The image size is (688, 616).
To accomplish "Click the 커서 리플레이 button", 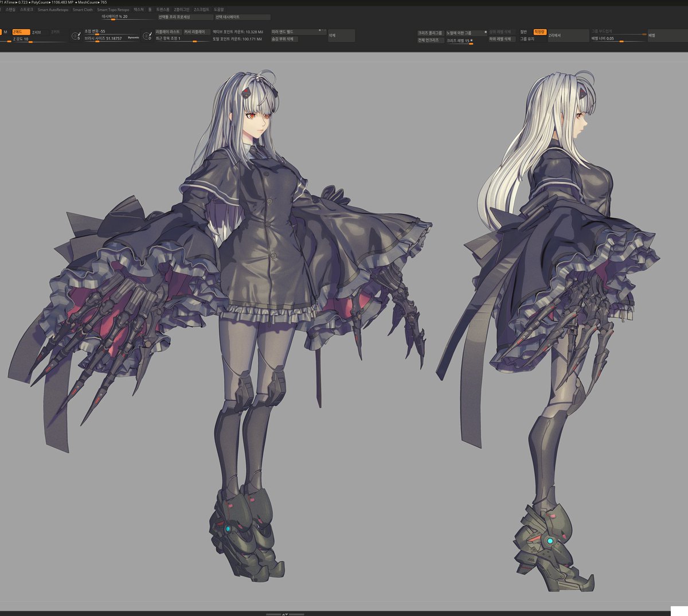I will [197, 32].
